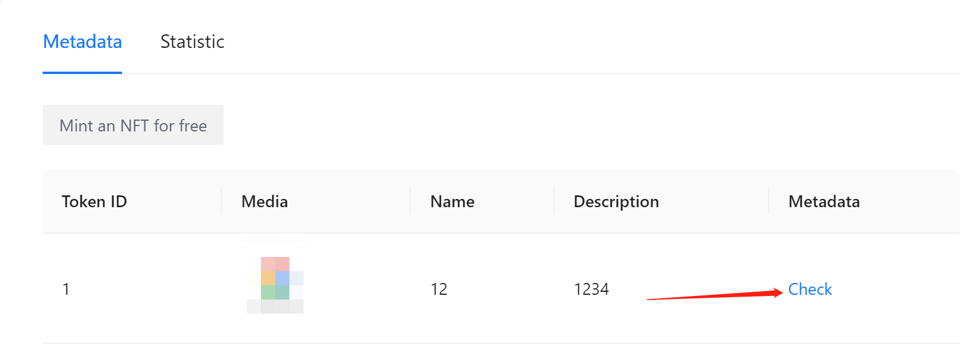Click the divider between Media and Name headers

click(410, 201)
